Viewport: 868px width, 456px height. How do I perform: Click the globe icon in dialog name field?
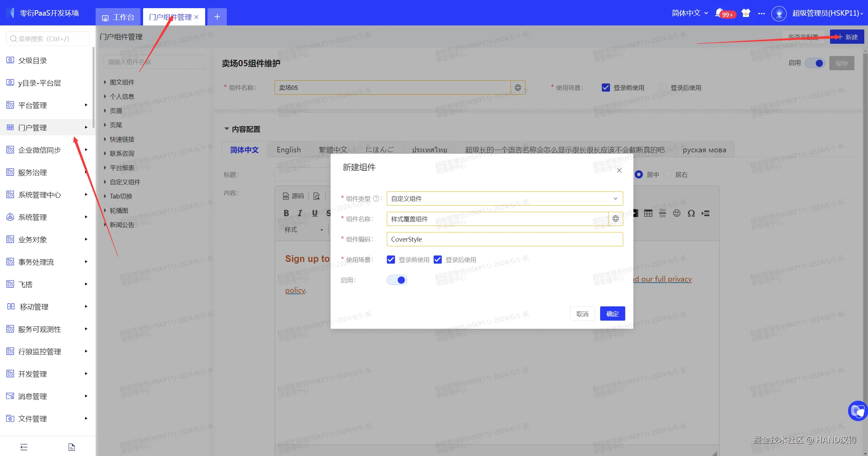pos(615,219)
